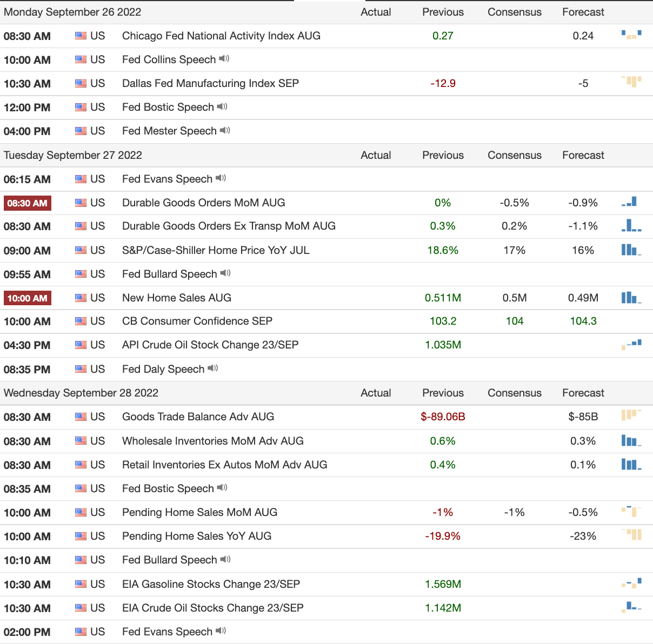The height and width of the screenshot is (644, 653).
Task: Click previous value 18.6% for Case-Shiller
Action: click(x=443, y=250)
